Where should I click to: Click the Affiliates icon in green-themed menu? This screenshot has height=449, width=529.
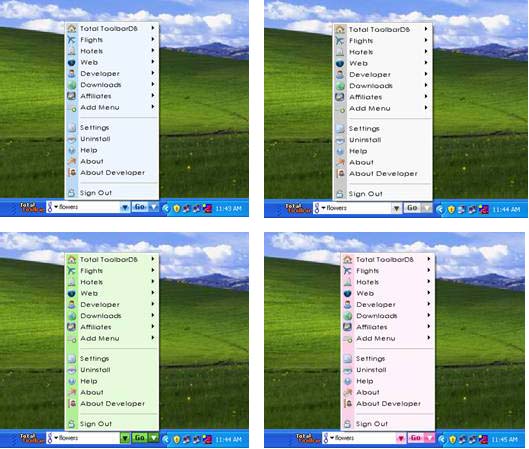72,327
